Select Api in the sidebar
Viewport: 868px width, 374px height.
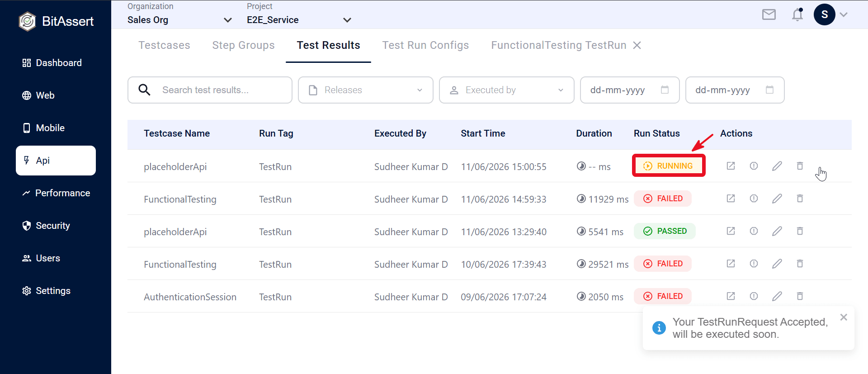tap(56, 161)
